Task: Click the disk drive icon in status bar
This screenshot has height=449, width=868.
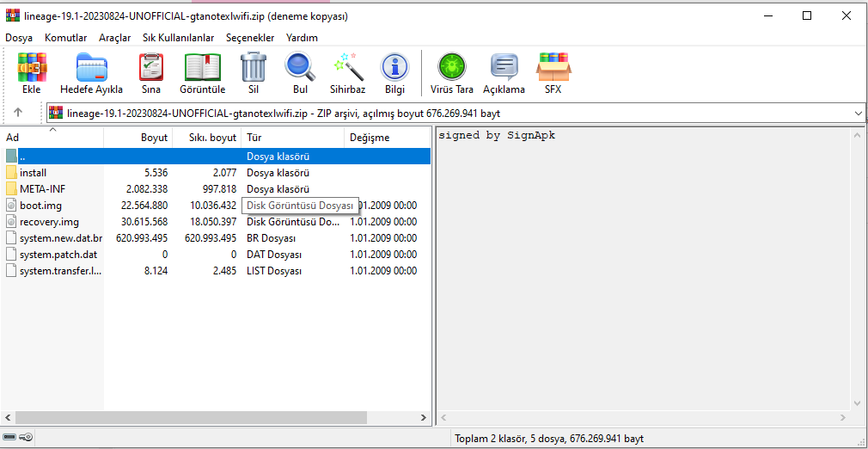Action: pos(9,437)
